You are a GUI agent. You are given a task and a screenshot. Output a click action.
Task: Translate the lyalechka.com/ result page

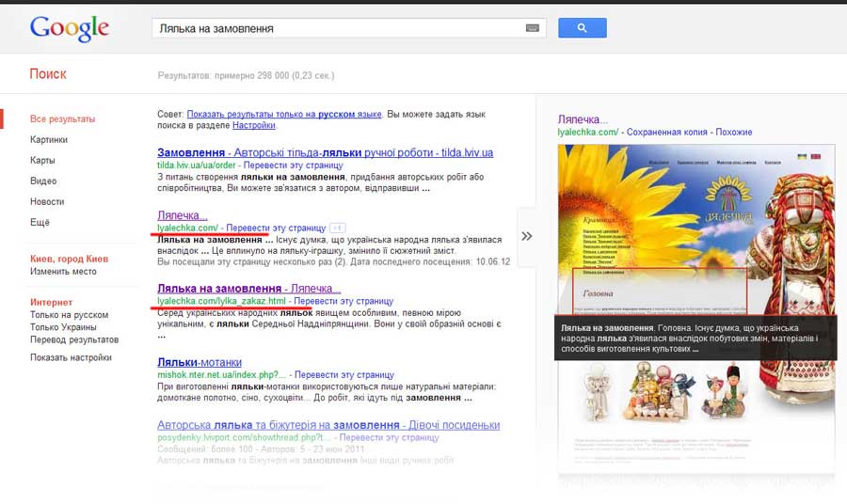point(276,228)
